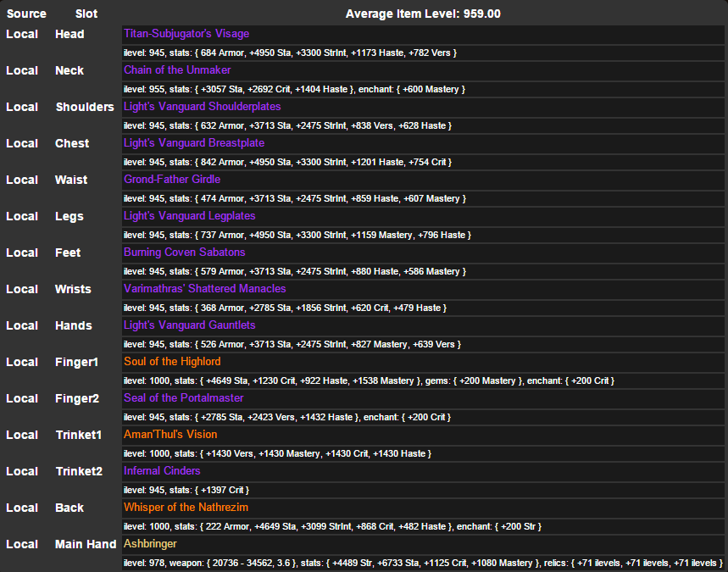Click stats line with 684 Armor
This screenshot has height=572, width=728.
coord(290,53)
